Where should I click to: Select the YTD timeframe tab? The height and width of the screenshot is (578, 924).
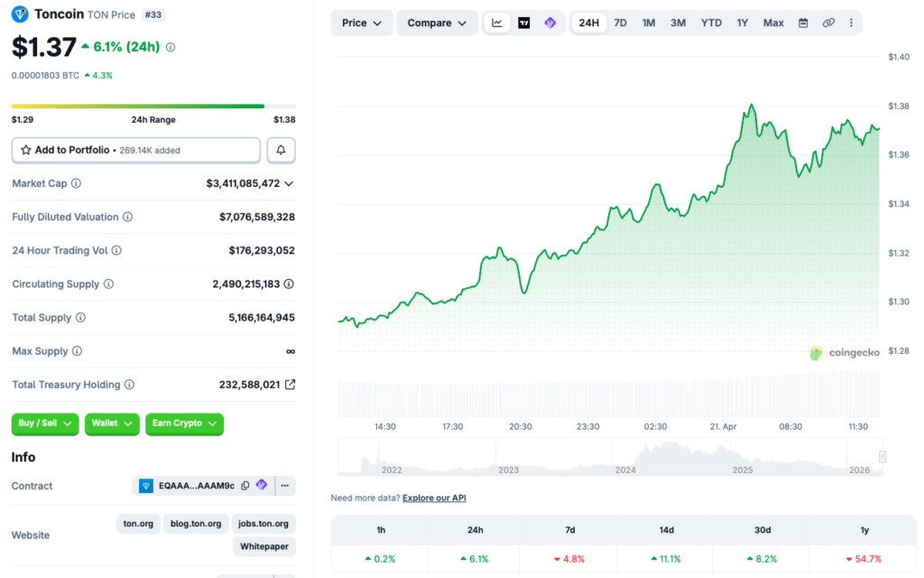[x=711, y=23]
